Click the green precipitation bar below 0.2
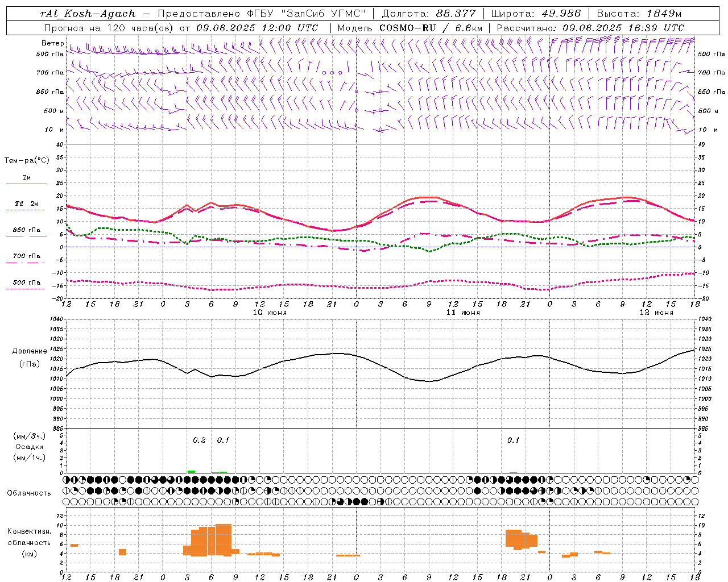This screenshot has height=582, width=728. coord(191,471)
